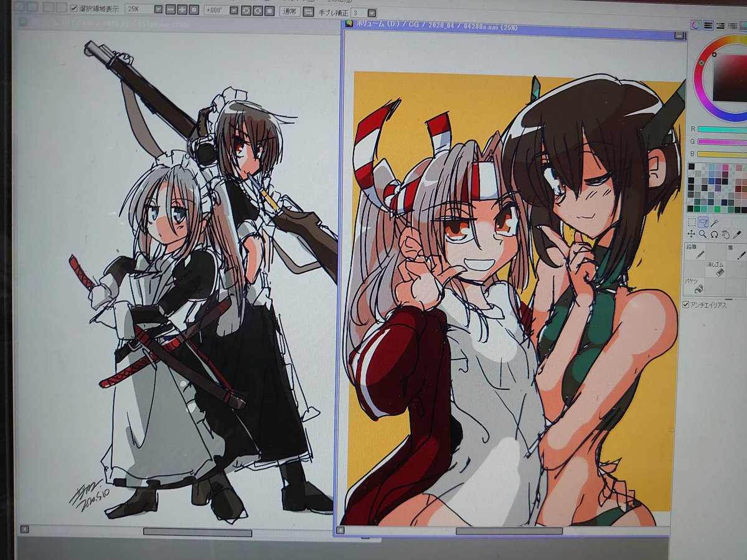The width and height of the screenshot is (747, 560).
Task: Toggle the RGB slider panel icon
Action: coord(708,26)
